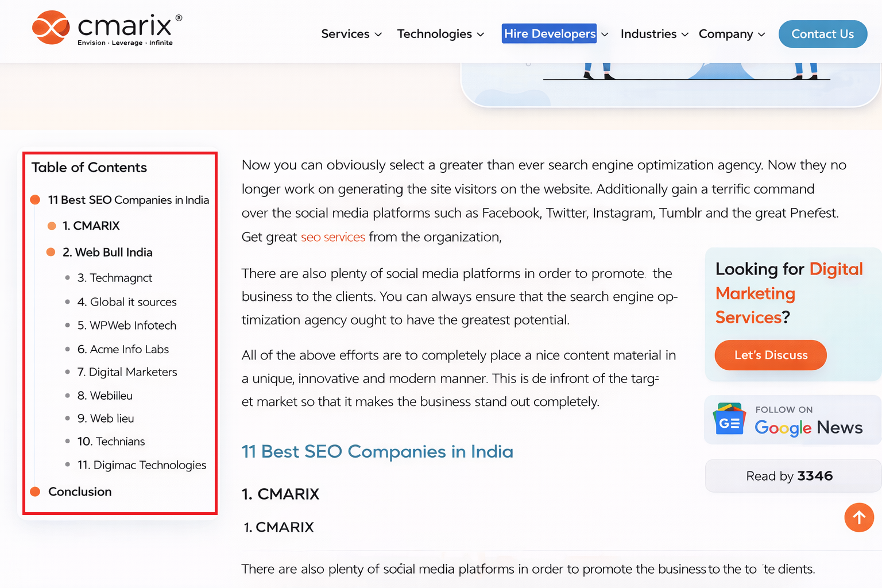Viewport: 882px width, 588px height.
Task: Select Hire Developers in navigation
Action: [550, 34]
